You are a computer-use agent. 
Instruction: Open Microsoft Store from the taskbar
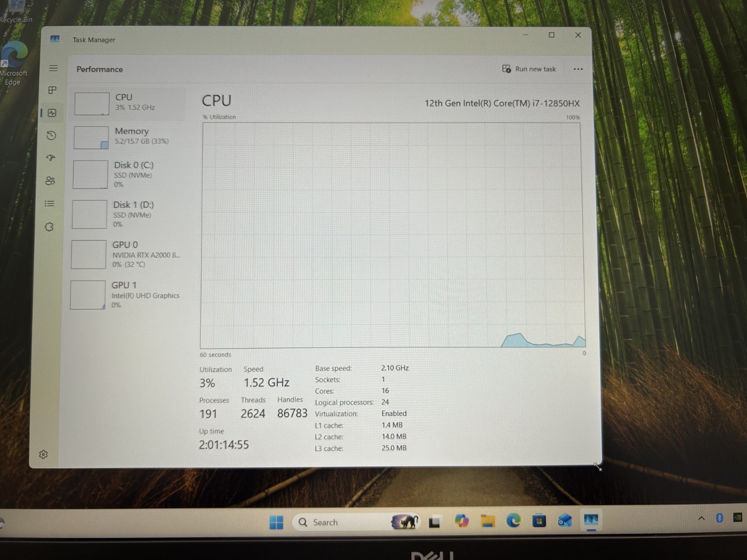click(x=539, y=520)
